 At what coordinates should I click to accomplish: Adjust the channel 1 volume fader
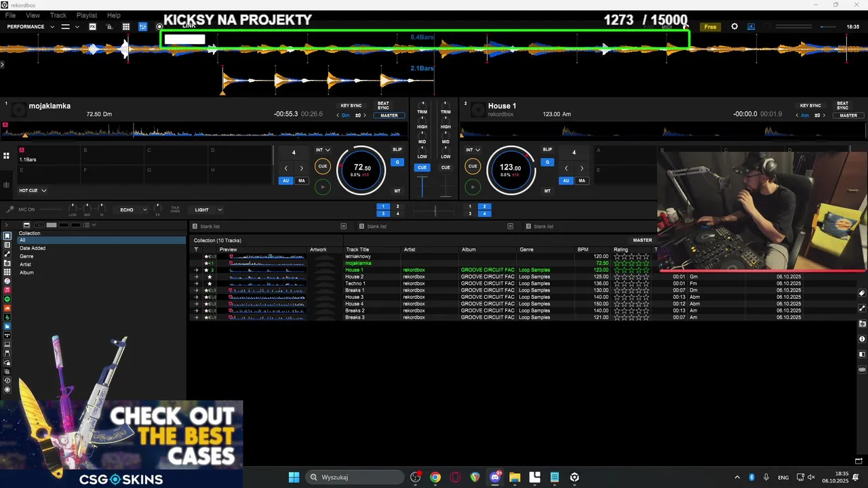(422, 186)
